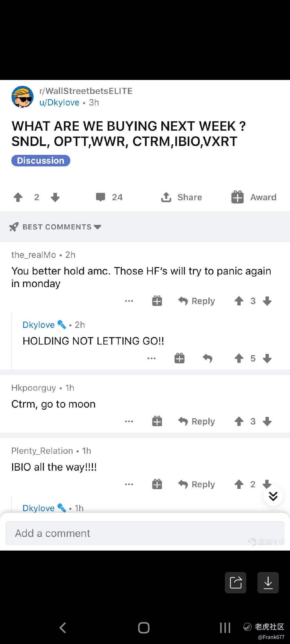The width and height of the screenshot is (290, 644).
Task: Jump to next comment with double-chevron button
Action: click(x=273, y=496)
